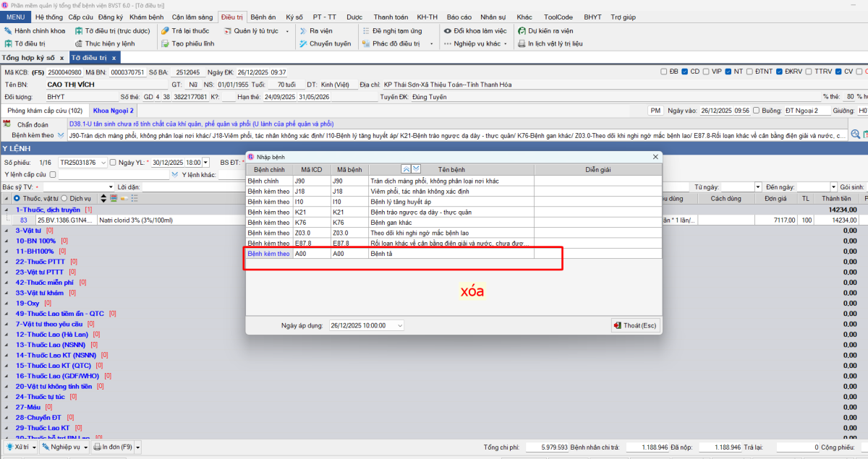Switch to Tổng hợp ký số tab
868x459 pixels.
(x=28, y=57)
